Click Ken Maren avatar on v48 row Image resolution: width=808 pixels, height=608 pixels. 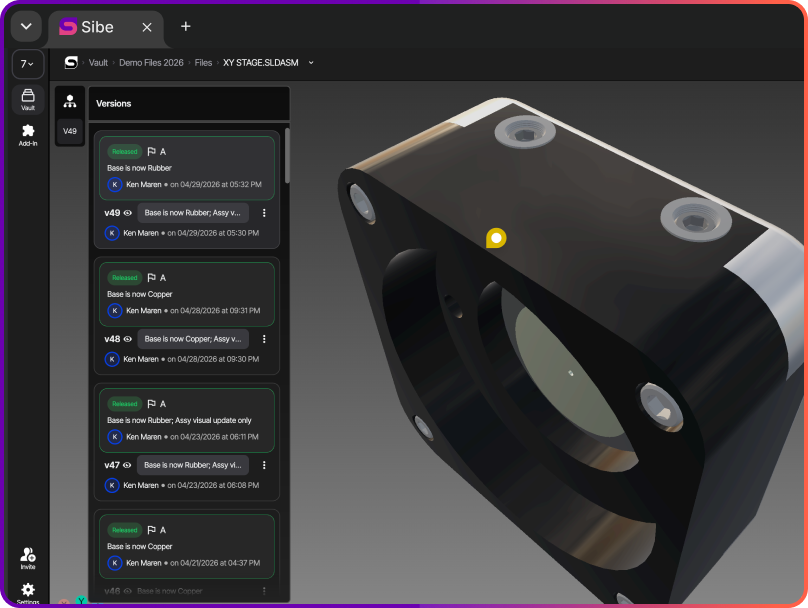(112, 359)
